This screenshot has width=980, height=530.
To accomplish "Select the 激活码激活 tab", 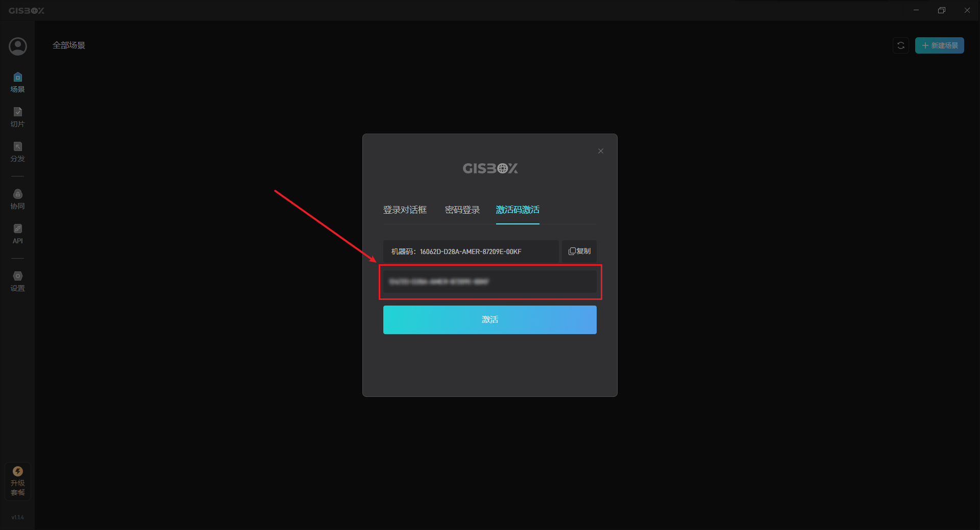I will 518,210.
